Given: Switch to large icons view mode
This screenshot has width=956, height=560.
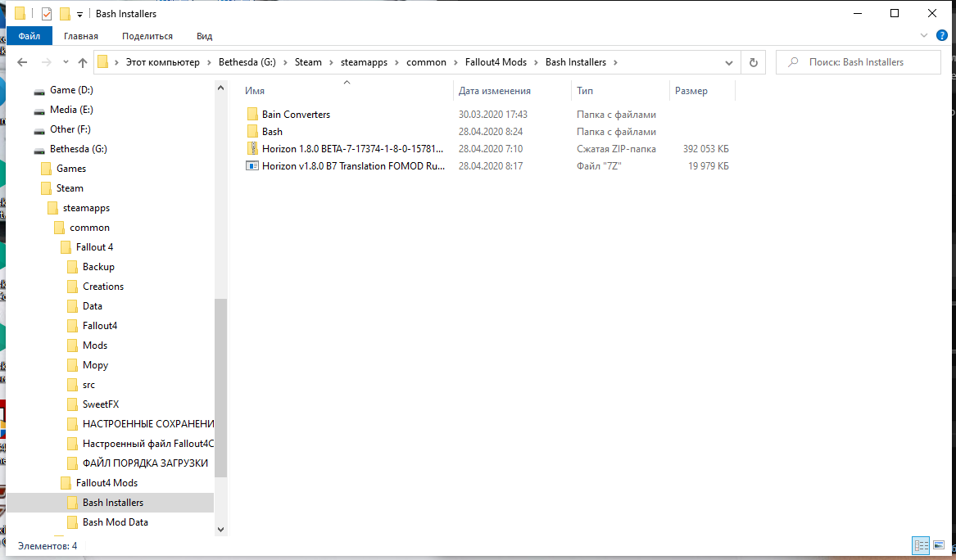Looking at the screenshot, I should pos(939,545).
